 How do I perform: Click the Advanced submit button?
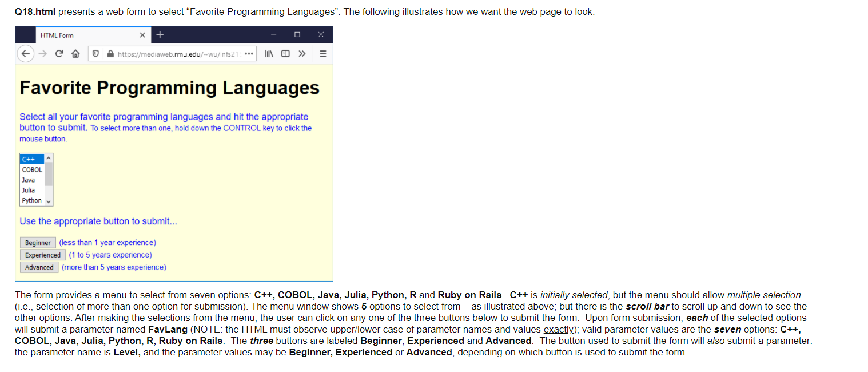point(39,267)
